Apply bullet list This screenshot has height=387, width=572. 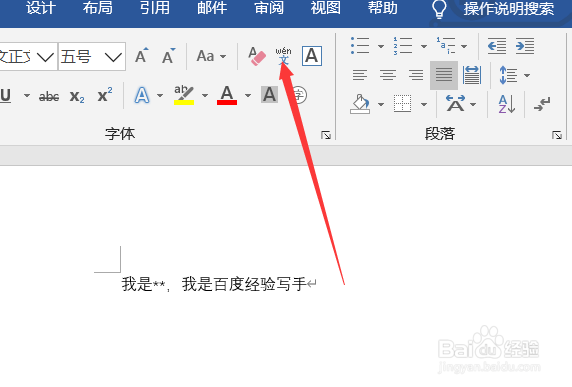360,46
